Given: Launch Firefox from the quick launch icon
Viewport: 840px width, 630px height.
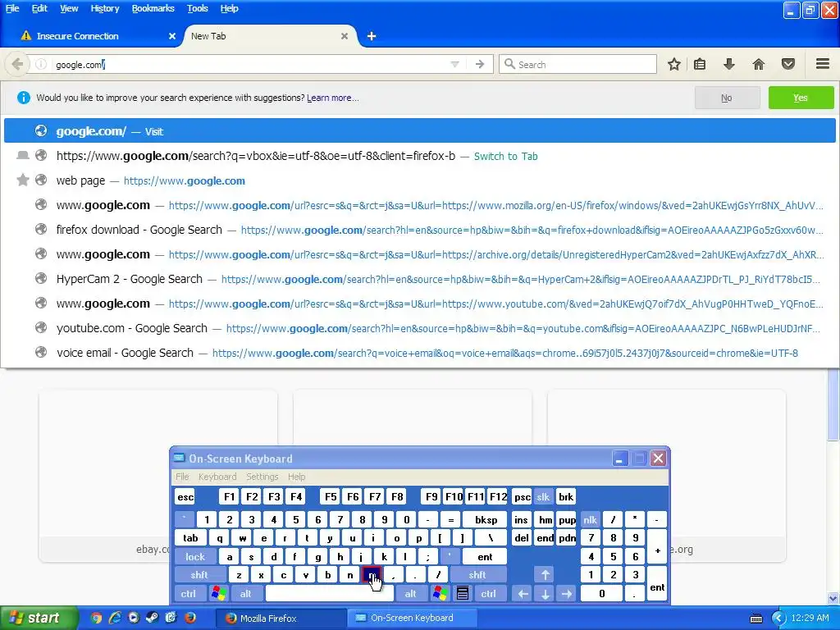Looking at the screenshot, I should 189,618.
